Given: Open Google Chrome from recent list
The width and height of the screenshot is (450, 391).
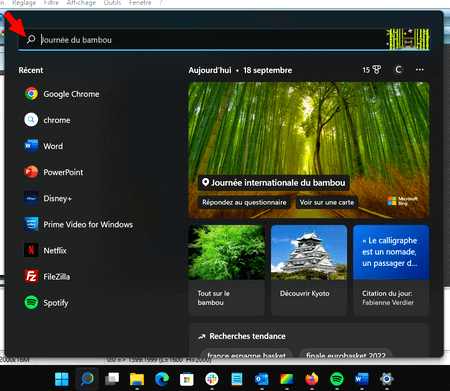Looking at the screenshot, I should pos(62,94).
